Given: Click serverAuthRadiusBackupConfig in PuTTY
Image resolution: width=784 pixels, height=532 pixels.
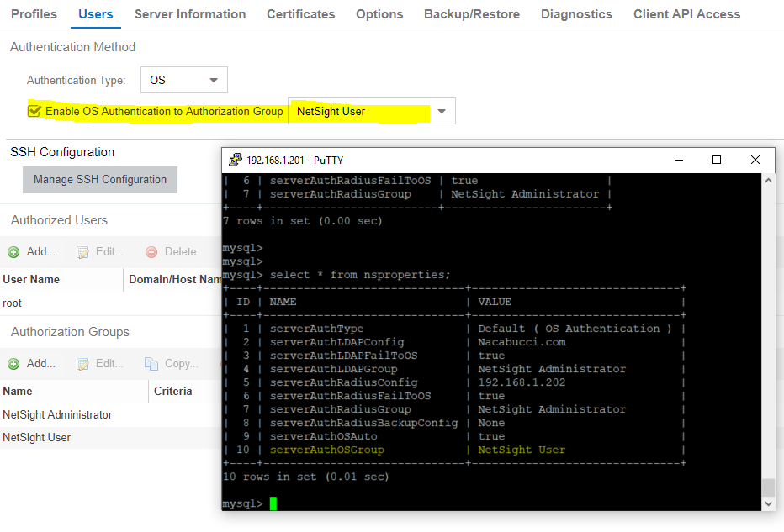Looking at the screenshot, I should pyautogui.click(x=364, y=423).
